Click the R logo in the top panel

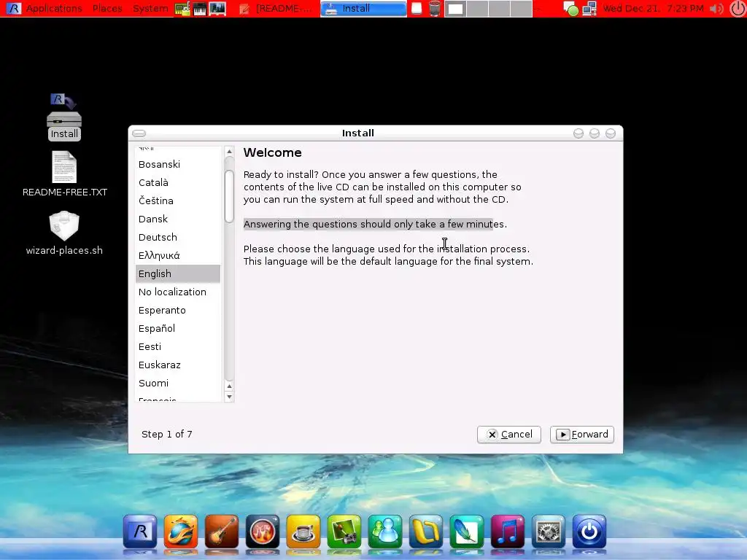14,8
